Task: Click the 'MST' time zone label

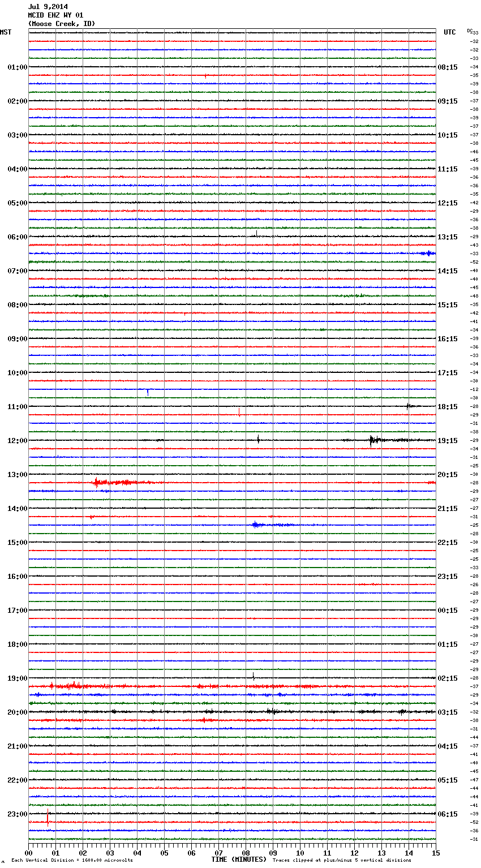Action: click(6, 32)
